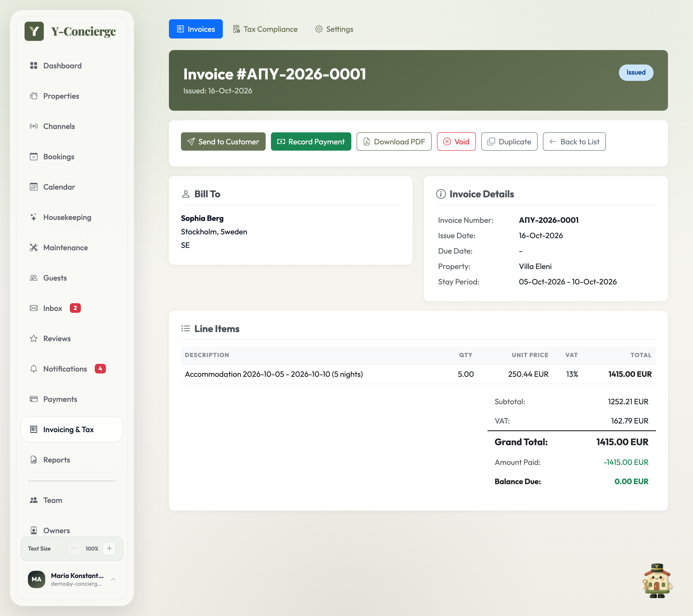Click the Guests people icon
The width and height of the screenshot is (693, 616).
34,278
